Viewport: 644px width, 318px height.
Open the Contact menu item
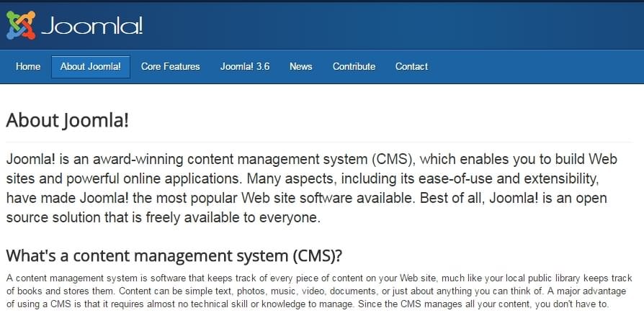(x=411, y=66)
